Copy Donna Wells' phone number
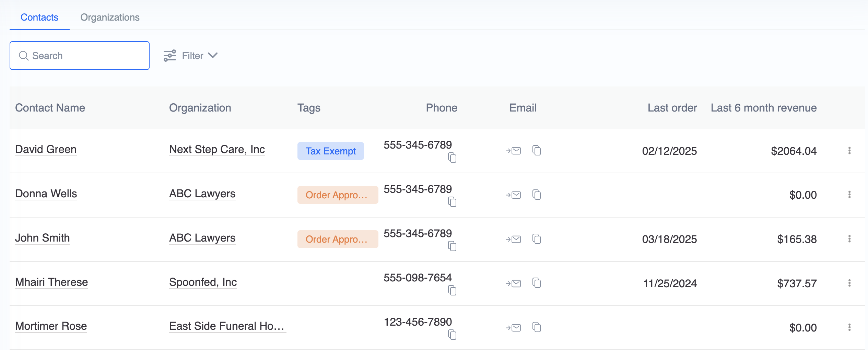This screenshot has height=350, width=868. pos(452,202)
